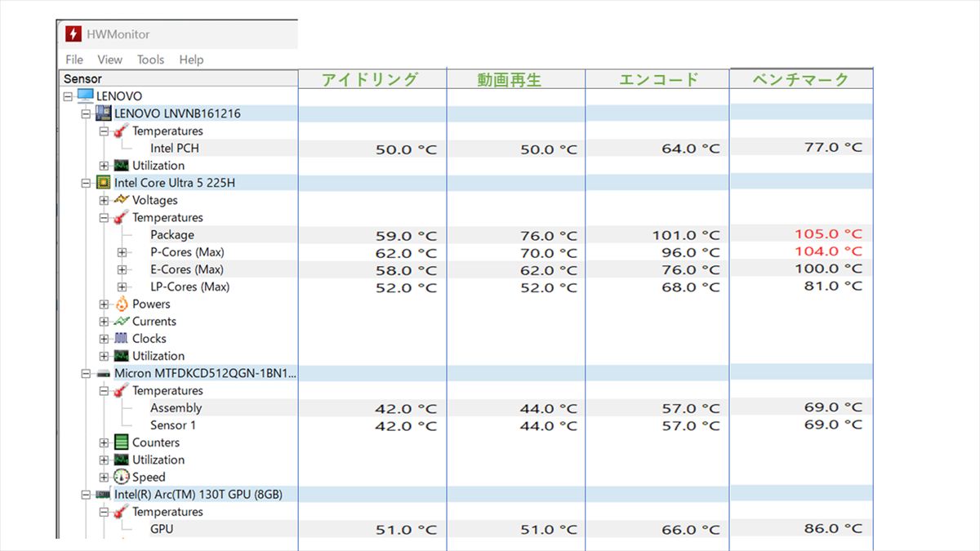The image size is (980, 551).
Task: Open the File menu
Action: (74, 60)
